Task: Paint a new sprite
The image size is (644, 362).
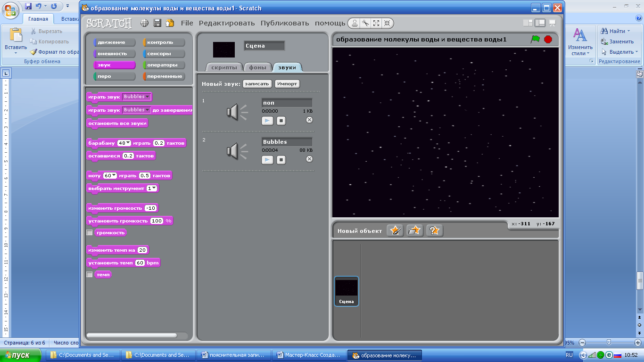Action: pos(395,230)
